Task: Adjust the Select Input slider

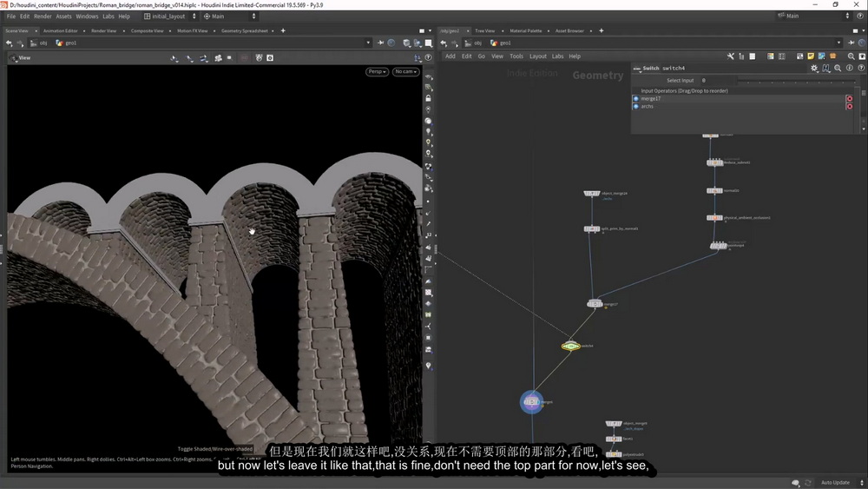Action: coord(799,81)
